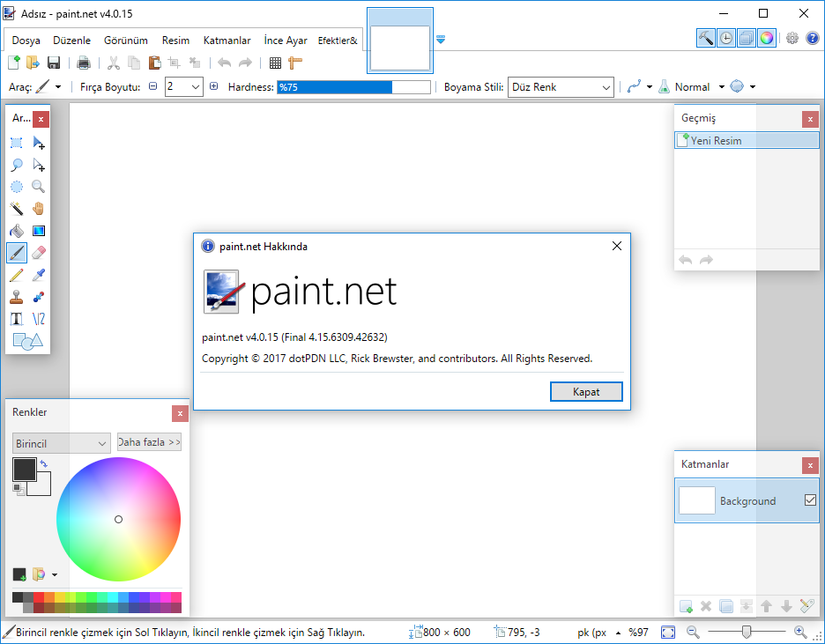Toggle the History window clock button
This screenshot has height=644, width=825.
coord(726,38)
